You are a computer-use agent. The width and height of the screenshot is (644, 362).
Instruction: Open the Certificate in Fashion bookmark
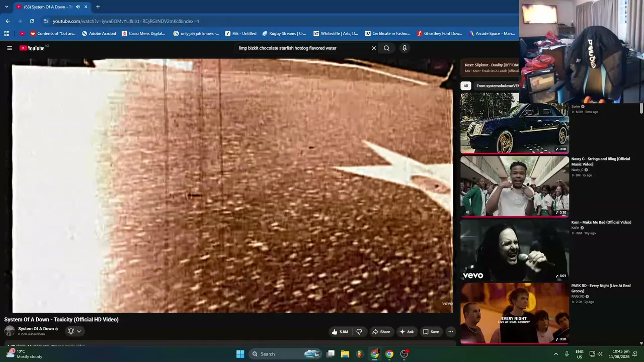tap(387, 34)
